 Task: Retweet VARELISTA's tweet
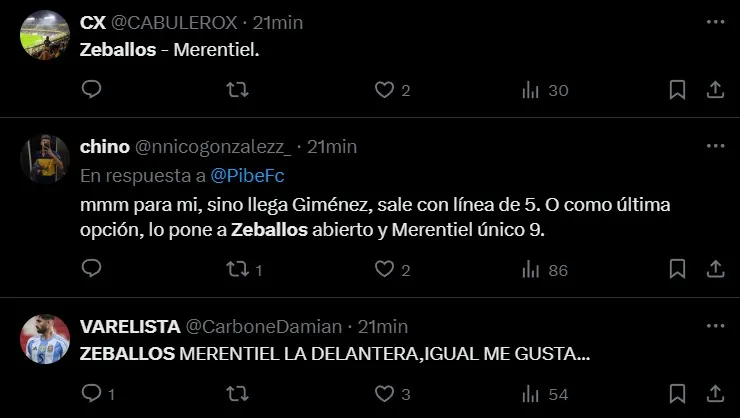237,394
